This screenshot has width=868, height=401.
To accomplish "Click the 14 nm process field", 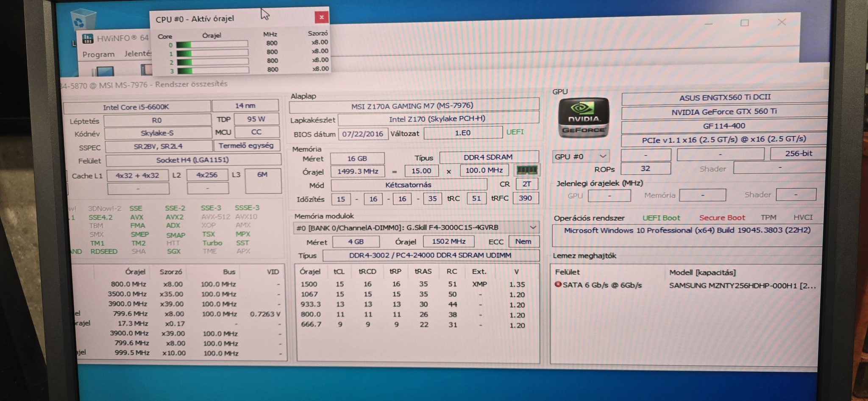I will [245, 106].
